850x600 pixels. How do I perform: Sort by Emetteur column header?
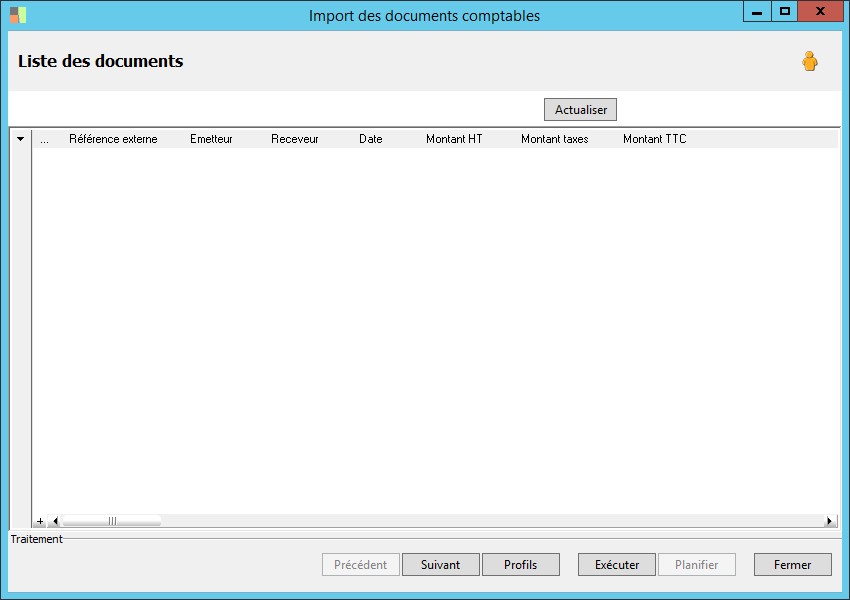coord(211,139)
